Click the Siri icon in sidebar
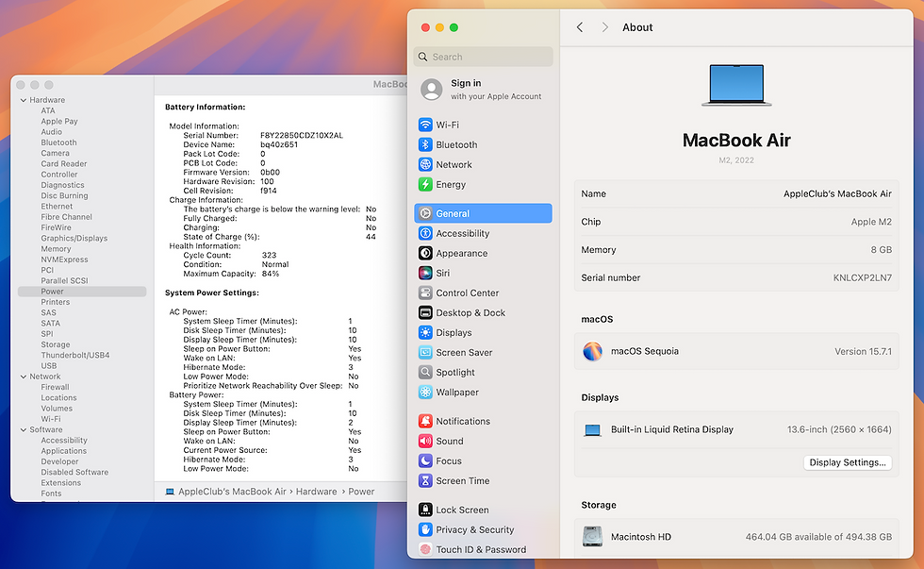This screenshot has width=924, height=569. pos(425,273)
